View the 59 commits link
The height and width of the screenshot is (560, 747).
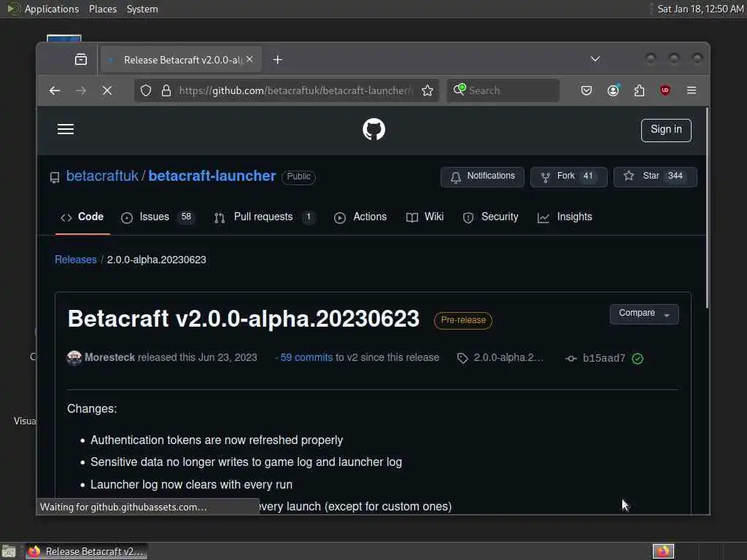[306, 357]
